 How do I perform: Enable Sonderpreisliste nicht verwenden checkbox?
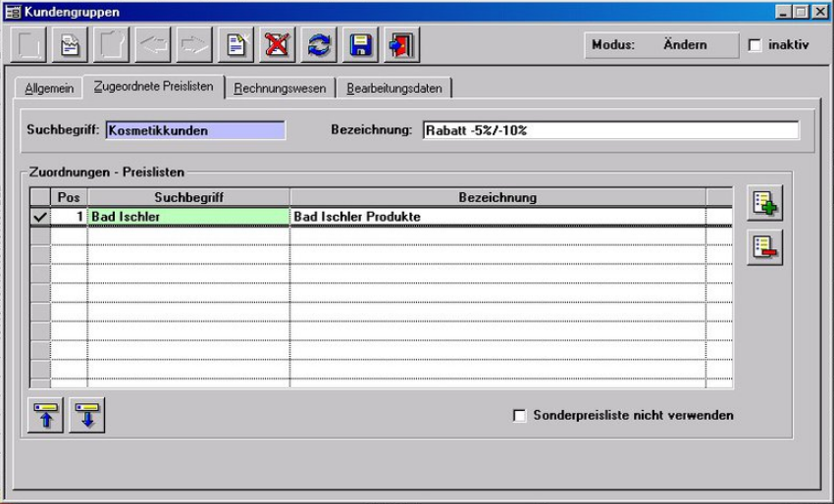pyautogui.click(x=520, y=416)
